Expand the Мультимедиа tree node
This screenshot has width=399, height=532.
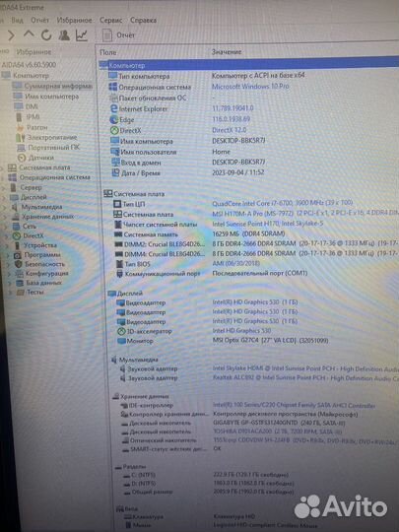6,207
